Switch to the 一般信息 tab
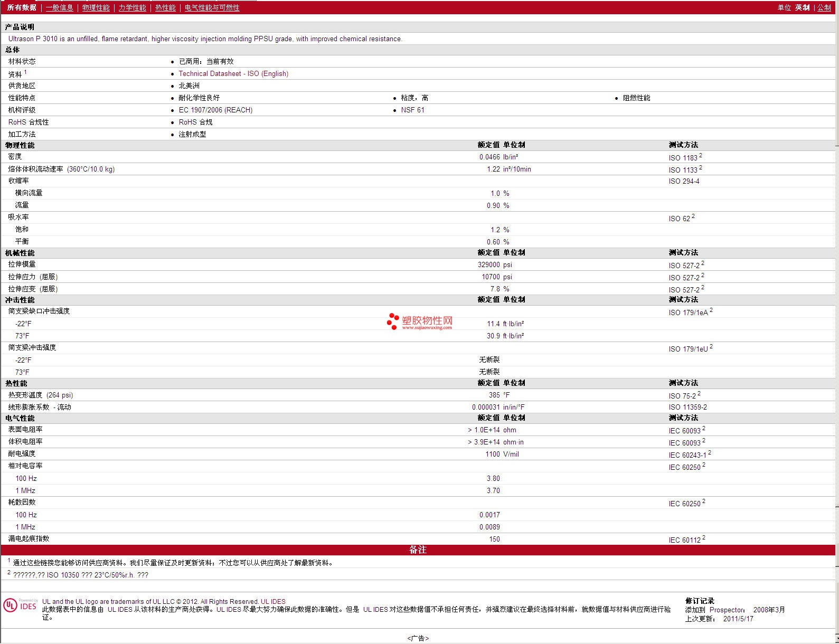This screenshot has width=839, height=644. point(60,7)
